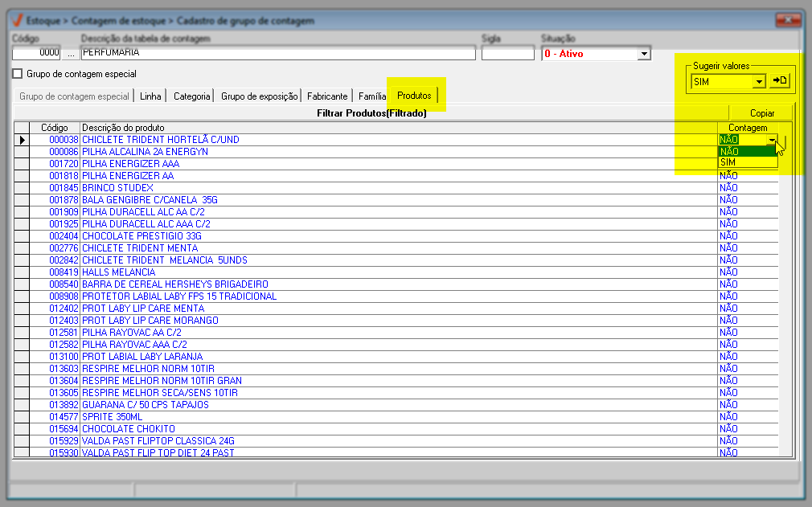
Task: Choose NÃO in the open Contagem list
Action: (748, 152)
